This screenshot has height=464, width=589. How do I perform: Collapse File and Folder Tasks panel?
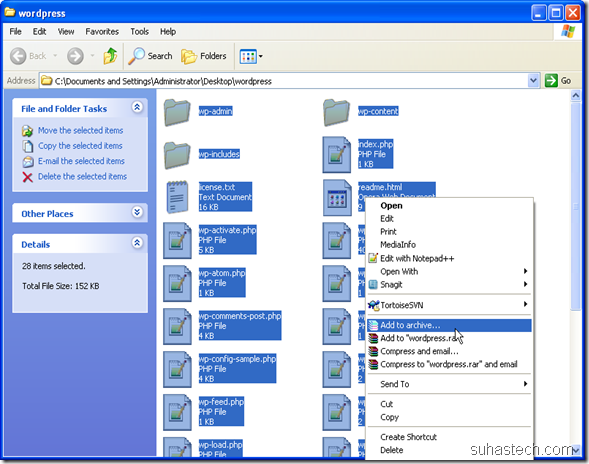click(137, 107)
